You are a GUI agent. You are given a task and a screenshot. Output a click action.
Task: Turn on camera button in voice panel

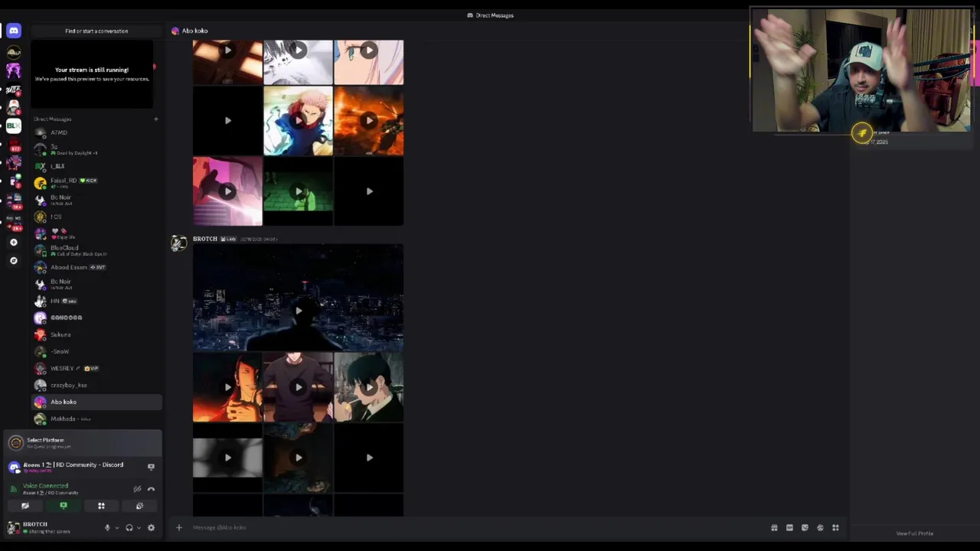[x=25, y=506]
